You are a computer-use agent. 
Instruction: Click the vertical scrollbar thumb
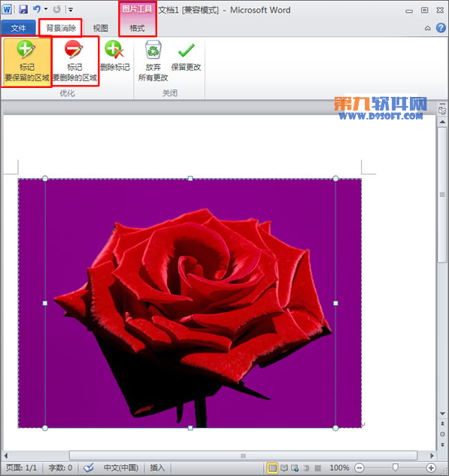(442, 195)
